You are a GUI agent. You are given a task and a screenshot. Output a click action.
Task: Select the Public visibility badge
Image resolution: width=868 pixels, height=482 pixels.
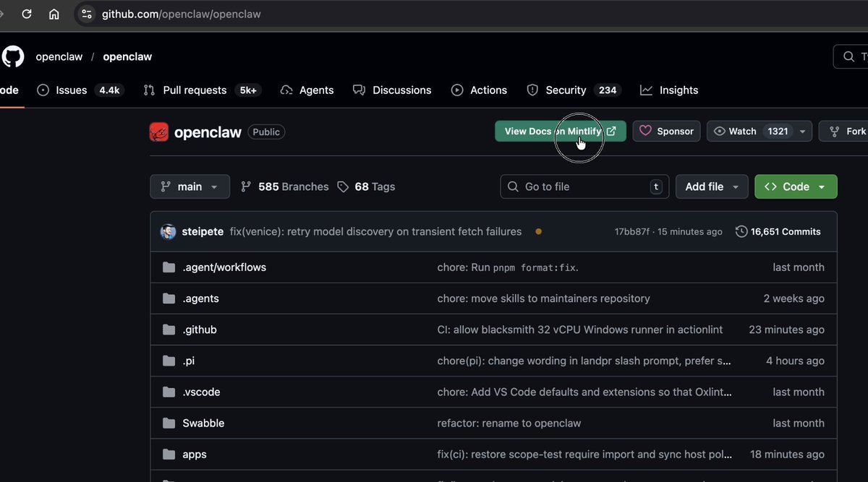point(266,132)
